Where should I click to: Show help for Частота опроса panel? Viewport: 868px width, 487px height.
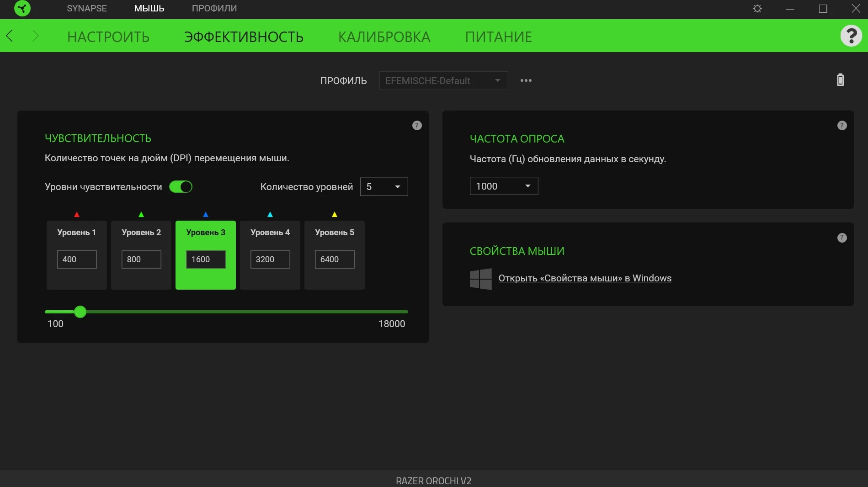point(842,126)
